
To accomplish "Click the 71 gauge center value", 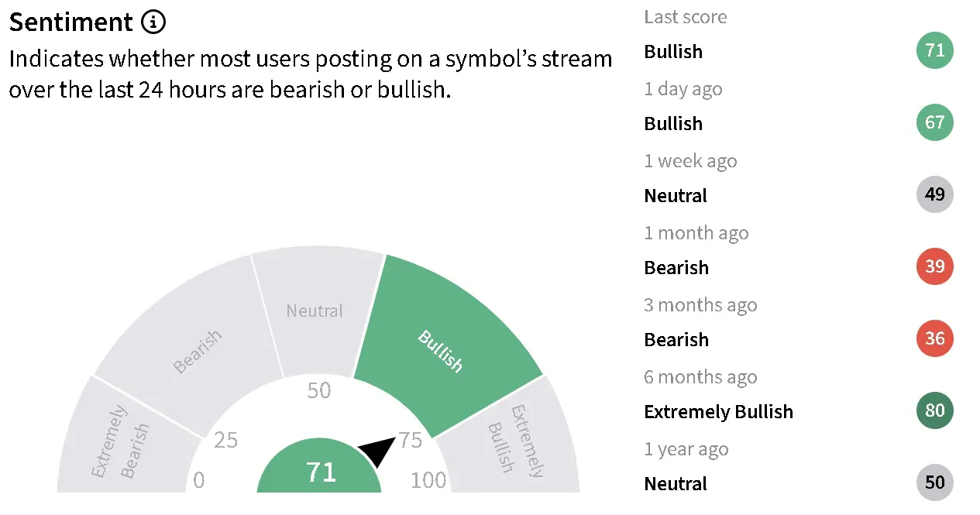I will 321,472.
